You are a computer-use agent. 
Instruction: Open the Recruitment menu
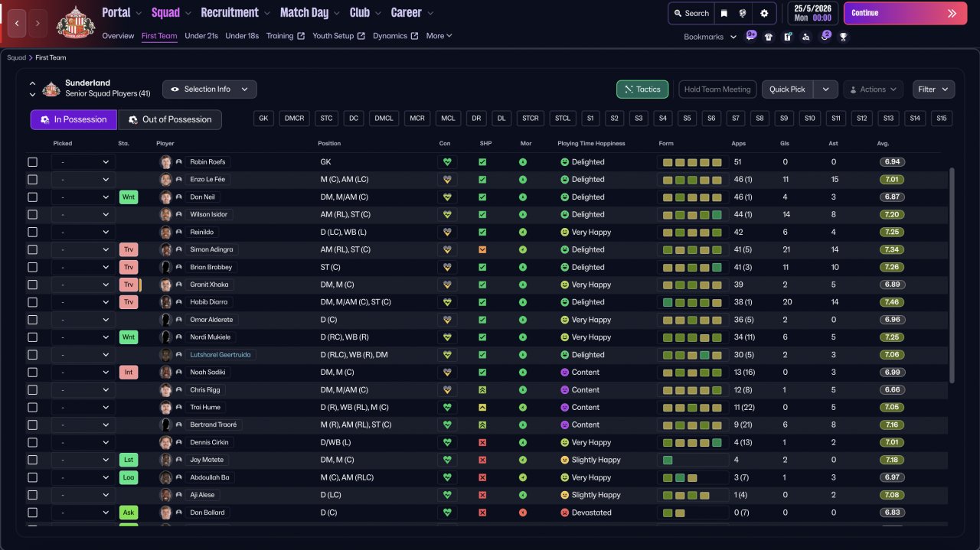point(235,13)
